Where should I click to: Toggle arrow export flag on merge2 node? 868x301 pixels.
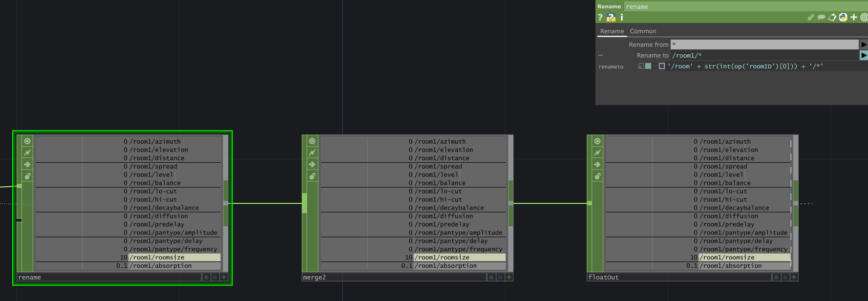pyautogui.click(x=312, y=164)
